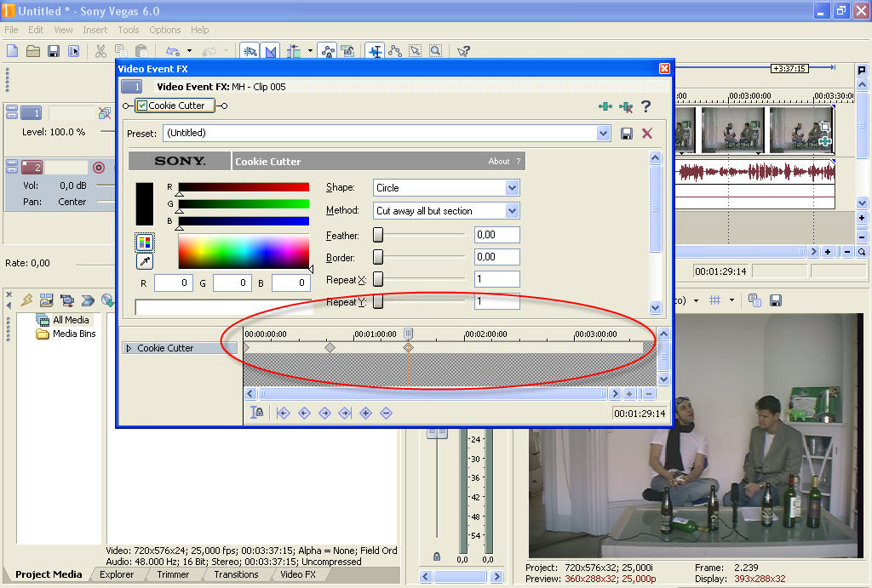Click the What's This help icon
The height and width of the screenshot is (588, 872).
pos(463,51)
